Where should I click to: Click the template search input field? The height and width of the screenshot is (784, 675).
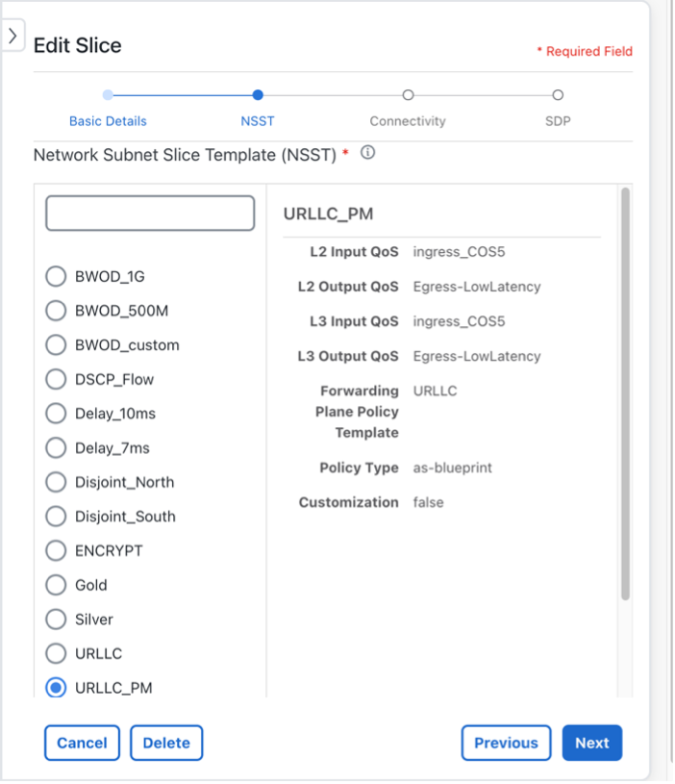point(149,213)
